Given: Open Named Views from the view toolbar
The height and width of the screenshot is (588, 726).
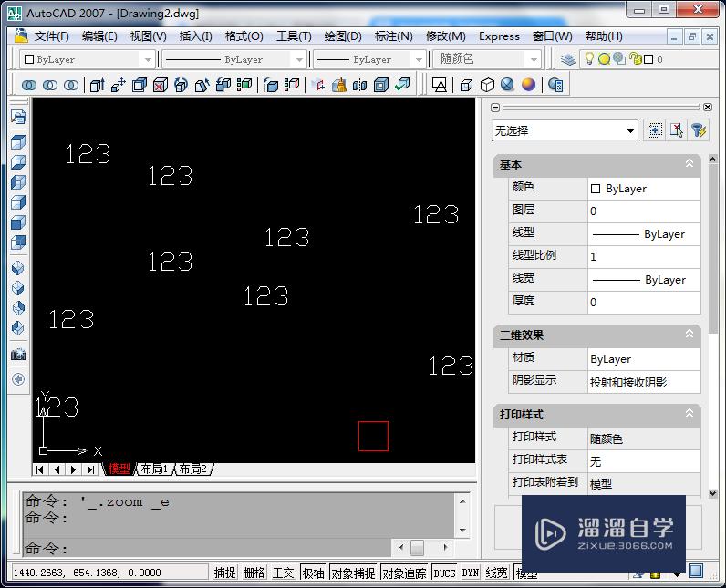Looking at the screenshot, I should click(x=18, y=117).
